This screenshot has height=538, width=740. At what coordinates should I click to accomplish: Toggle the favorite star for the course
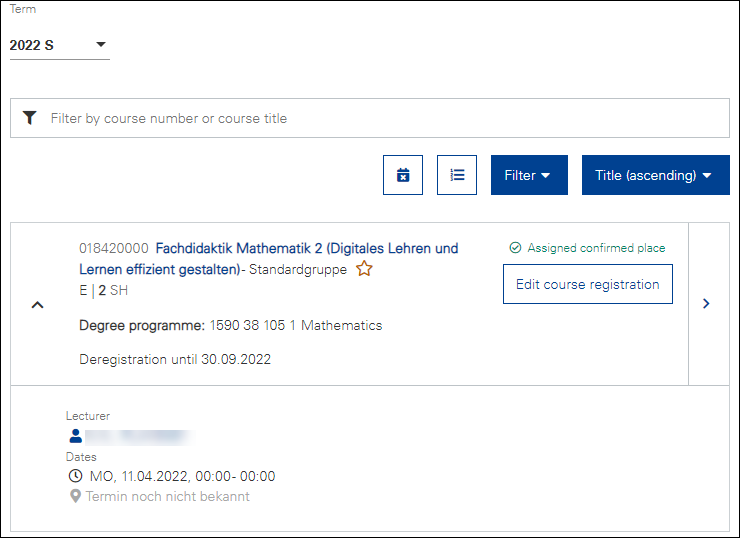click(364, 269)
